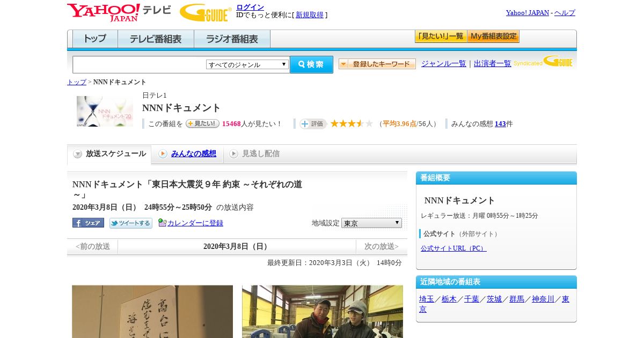
Task: Share on Facebook with シェア button
Action: click(x=88, y=223)
